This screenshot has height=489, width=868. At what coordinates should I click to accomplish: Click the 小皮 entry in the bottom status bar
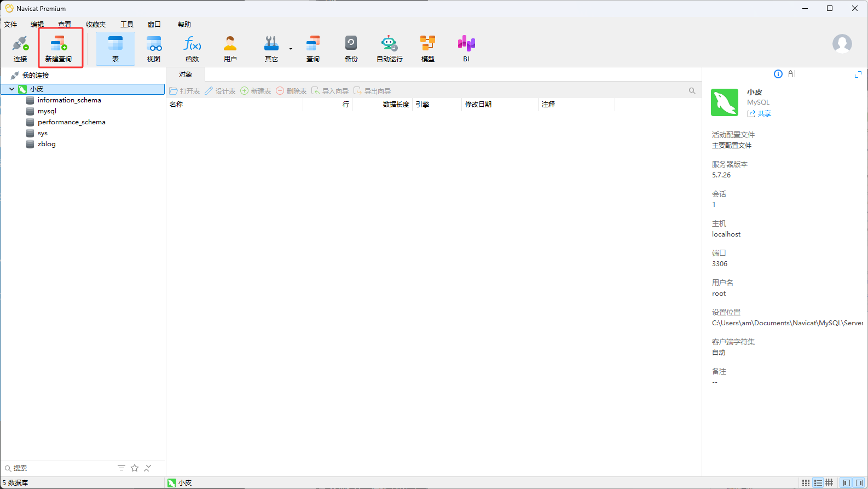180,483
